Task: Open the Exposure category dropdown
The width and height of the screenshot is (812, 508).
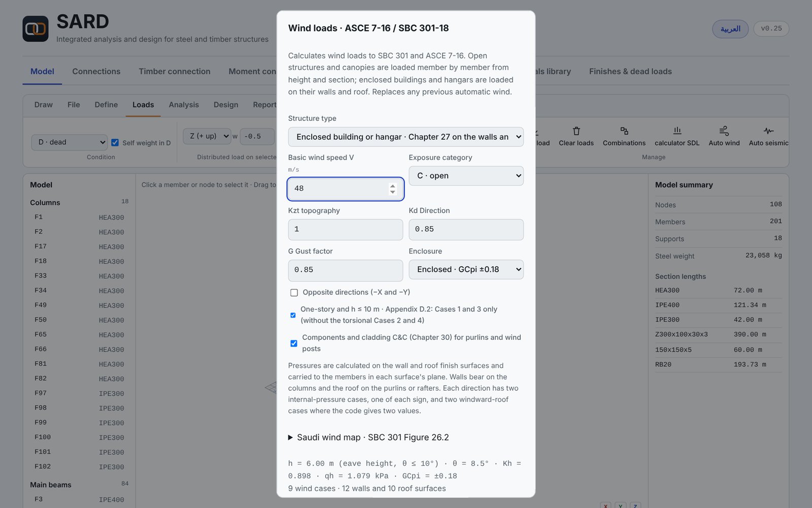Action: [x=466, y=176]
